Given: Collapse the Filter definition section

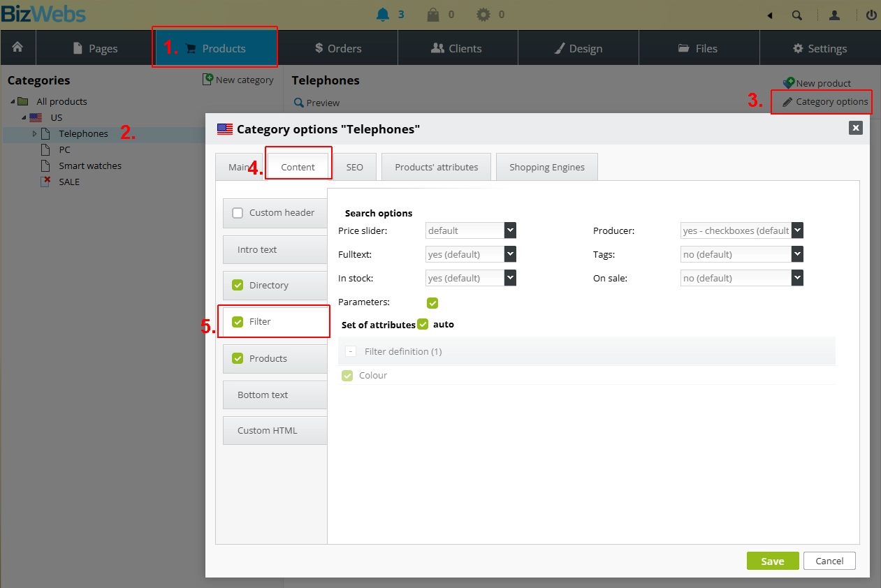Looking at the screenshot, I should (351, 351).
